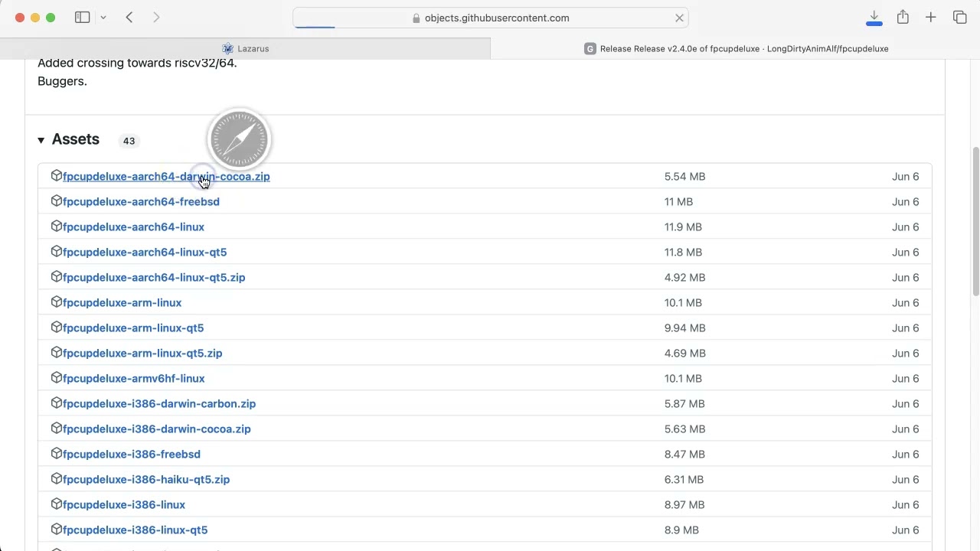Open a new tab with plus
Image resolution: width=980 pixels, height=551 pixels.
(x=930, y=18)
